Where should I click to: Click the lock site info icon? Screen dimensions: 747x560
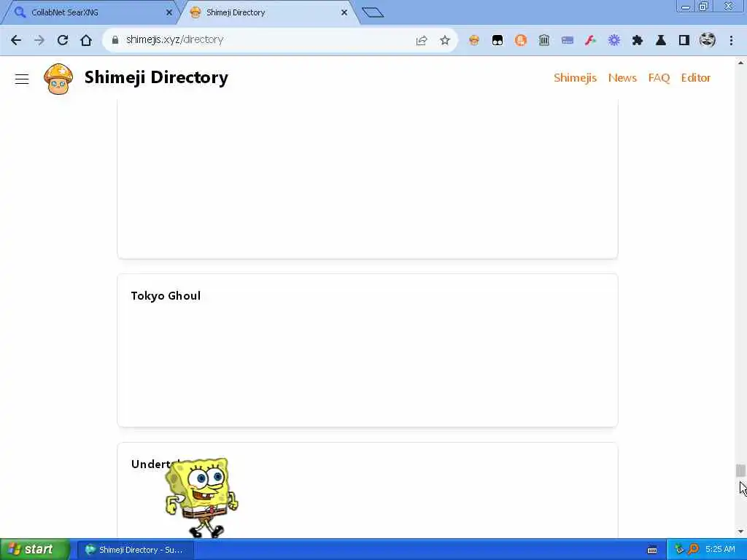[115, 40]
